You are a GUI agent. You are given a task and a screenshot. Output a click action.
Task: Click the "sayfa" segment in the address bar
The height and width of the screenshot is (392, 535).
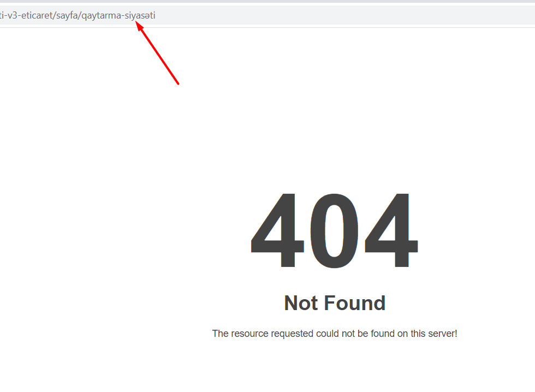(x=67, y=16)
